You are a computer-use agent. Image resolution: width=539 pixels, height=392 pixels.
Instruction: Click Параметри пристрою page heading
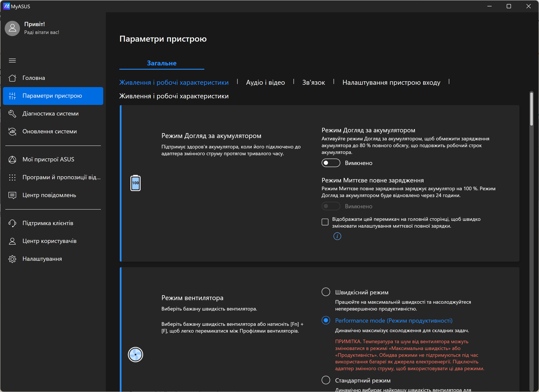pyautogui.click(x=163, y=39)
